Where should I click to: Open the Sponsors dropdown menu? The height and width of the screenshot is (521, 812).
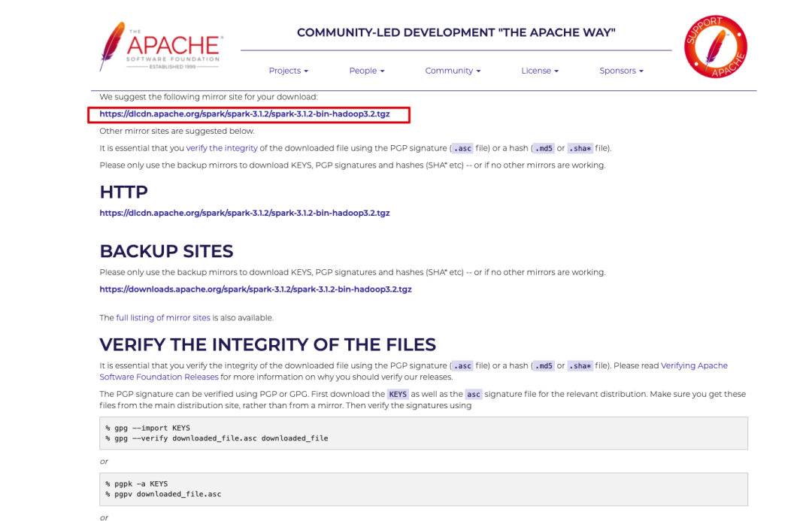621,71
